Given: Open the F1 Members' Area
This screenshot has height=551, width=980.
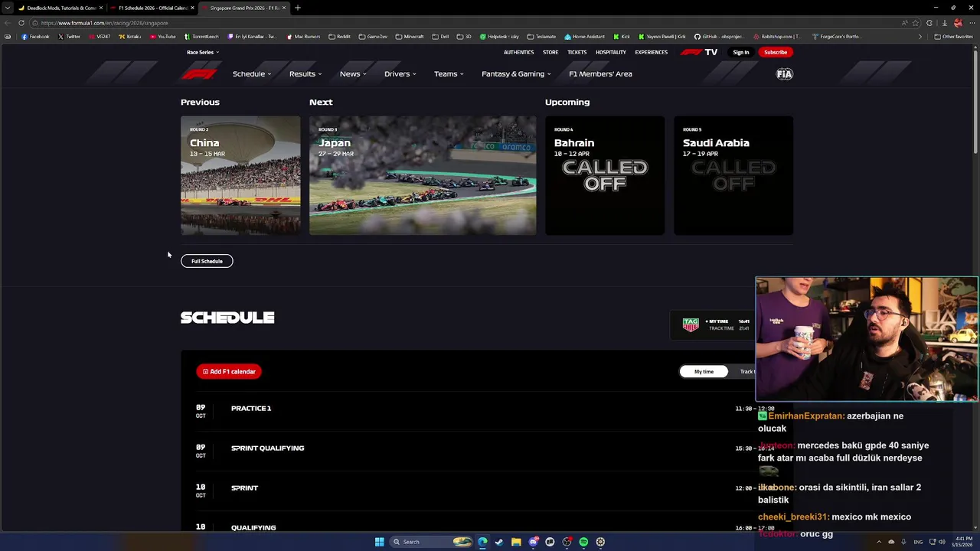Looking at the screenshot, I should pos(600,74).
